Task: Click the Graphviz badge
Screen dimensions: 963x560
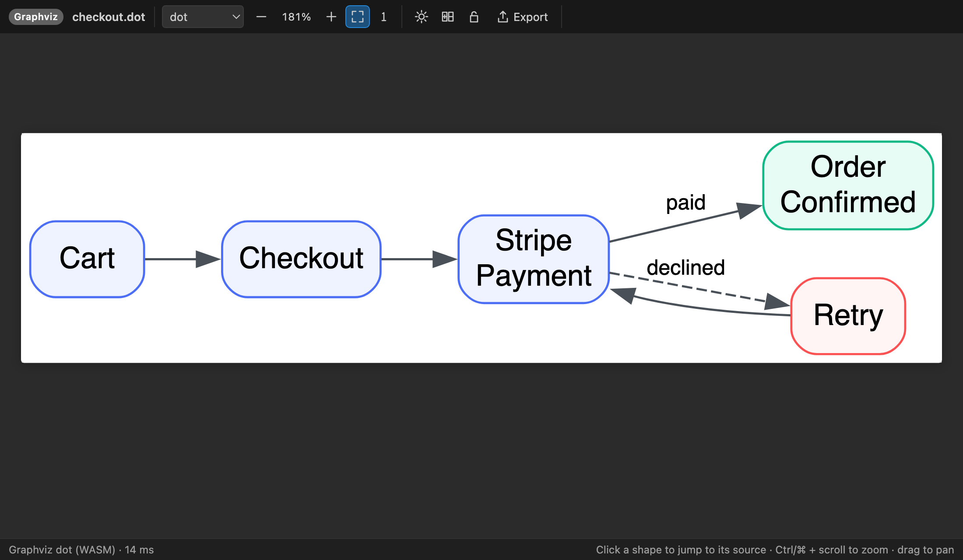Action: coord(36,17)
